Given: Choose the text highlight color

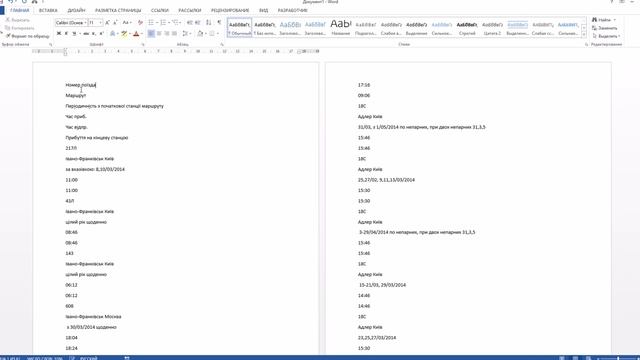Looking at the screenshot, I should (x=124, y=33).
